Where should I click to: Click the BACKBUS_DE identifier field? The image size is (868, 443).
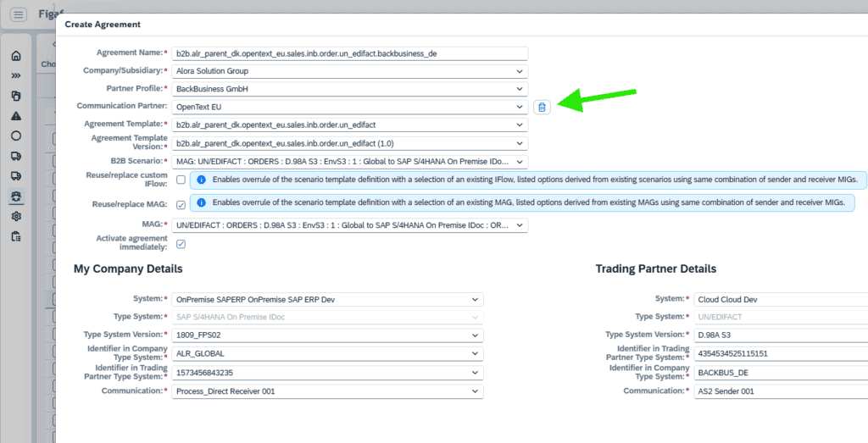click(781, 373)
